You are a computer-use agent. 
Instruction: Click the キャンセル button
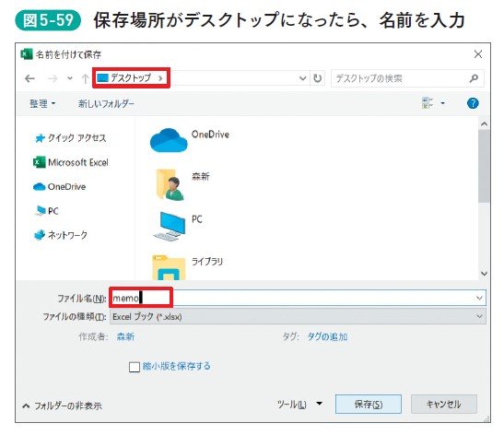pos(443,405)
